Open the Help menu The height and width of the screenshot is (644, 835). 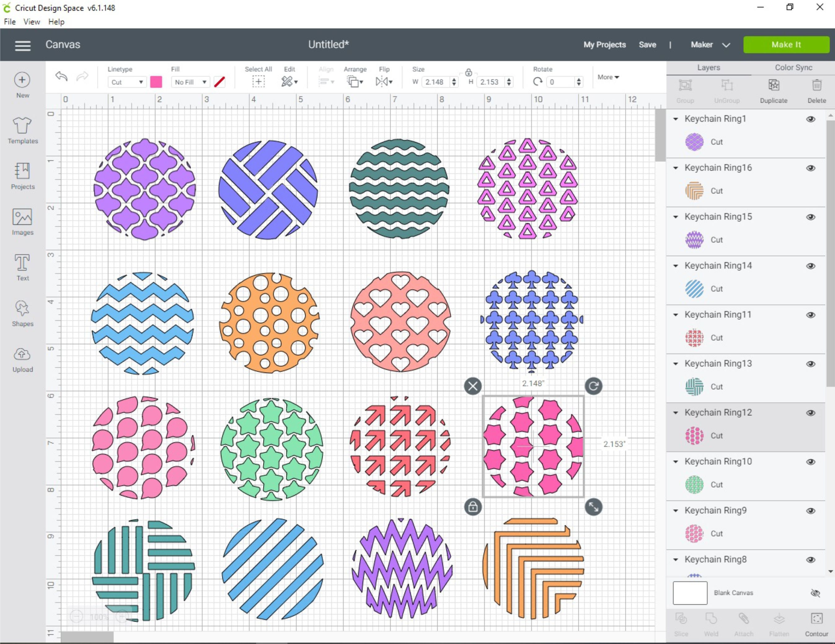56,22
